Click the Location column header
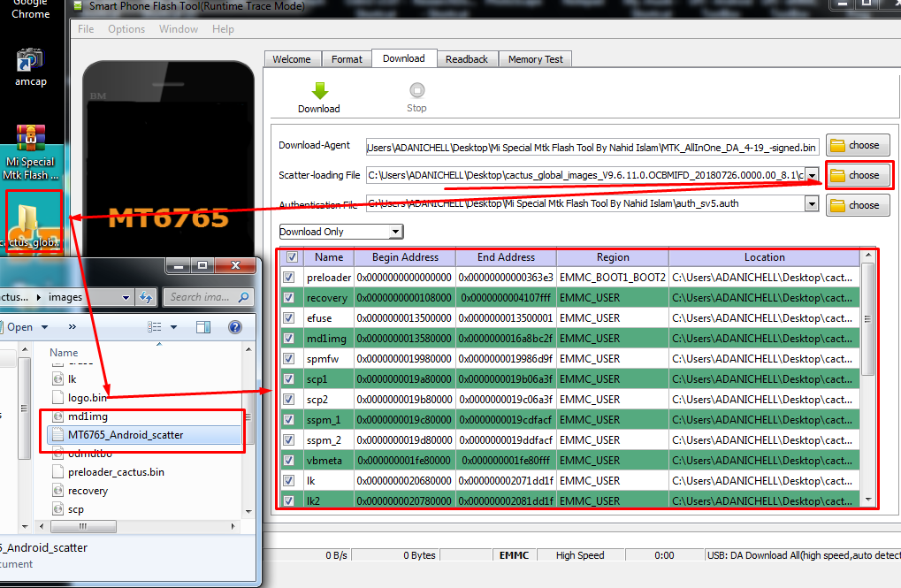The image size is (901, 588). tap(764, 257)
